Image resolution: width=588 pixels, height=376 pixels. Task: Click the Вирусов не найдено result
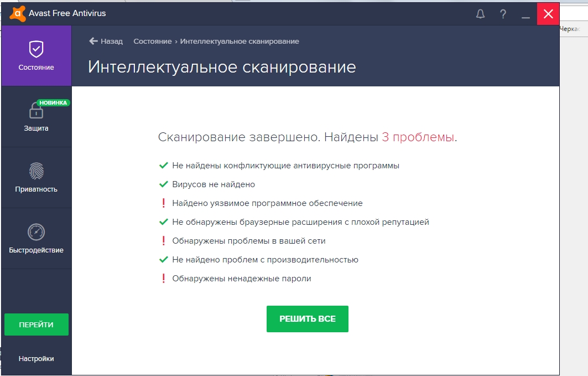[x=214, y=184]
